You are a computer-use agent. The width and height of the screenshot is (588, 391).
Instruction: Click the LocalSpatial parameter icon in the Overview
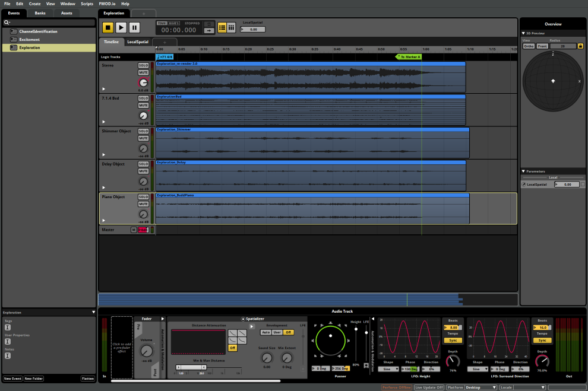tap(524, 185)
